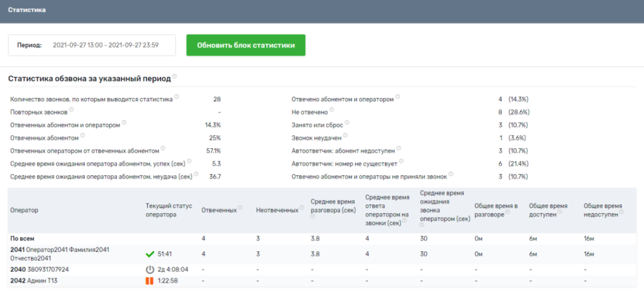The width and height of the screenshot is (644, 291).
Task: Click the 'Оператор' column header
Action: coord(25,210)
